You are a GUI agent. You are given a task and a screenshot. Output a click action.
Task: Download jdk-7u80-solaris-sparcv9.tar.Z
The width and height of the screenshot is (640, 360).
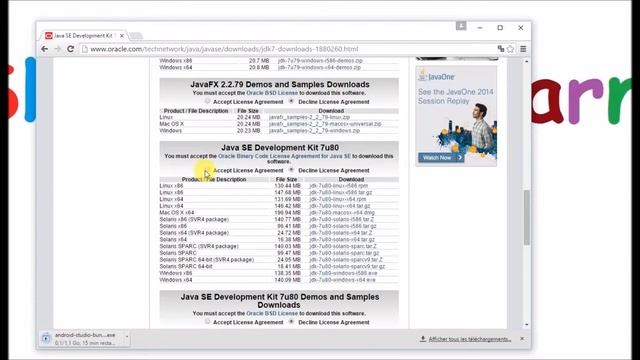346,260
